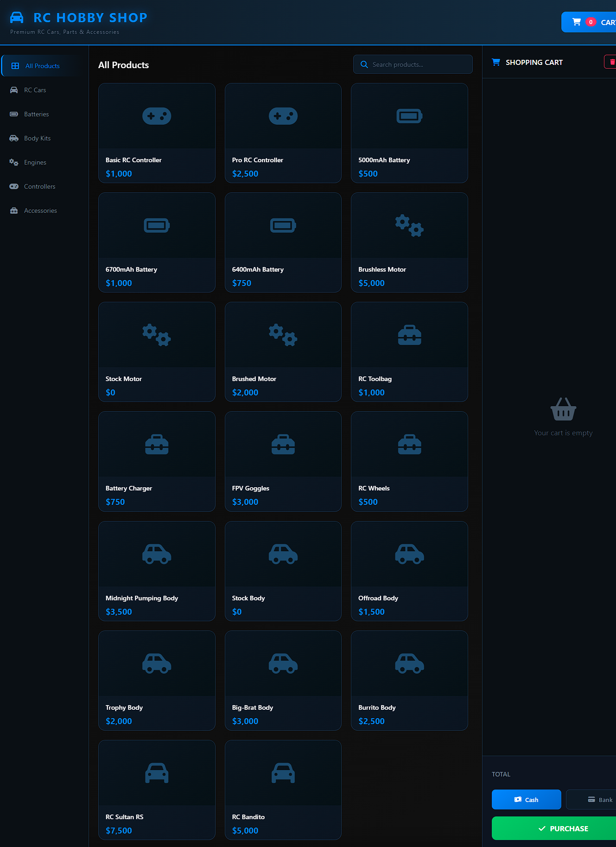Viewport: 616px width, 847px height.
Task: Show the Controllers category
Action: pyautogui.click(x=44, y=186)
